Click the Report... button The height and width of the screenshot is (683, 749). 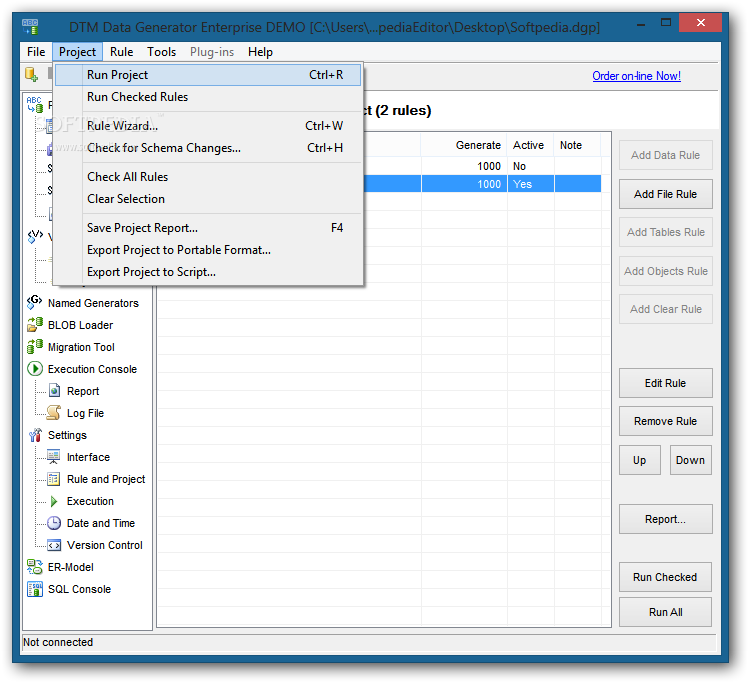(x=665, y=519)
